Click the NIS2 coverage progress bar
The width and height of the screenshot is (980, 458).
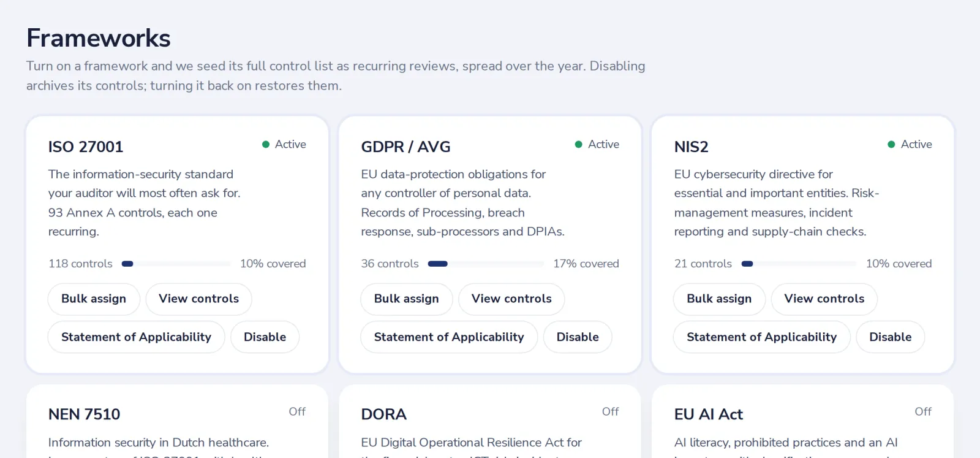[x=799, y=264]
